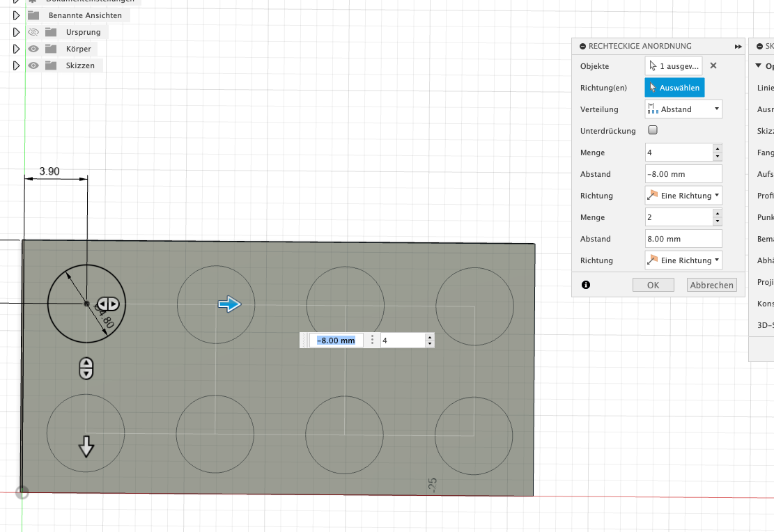
Task: Expand the Skizzen tree node
Action: pos(16,65)
